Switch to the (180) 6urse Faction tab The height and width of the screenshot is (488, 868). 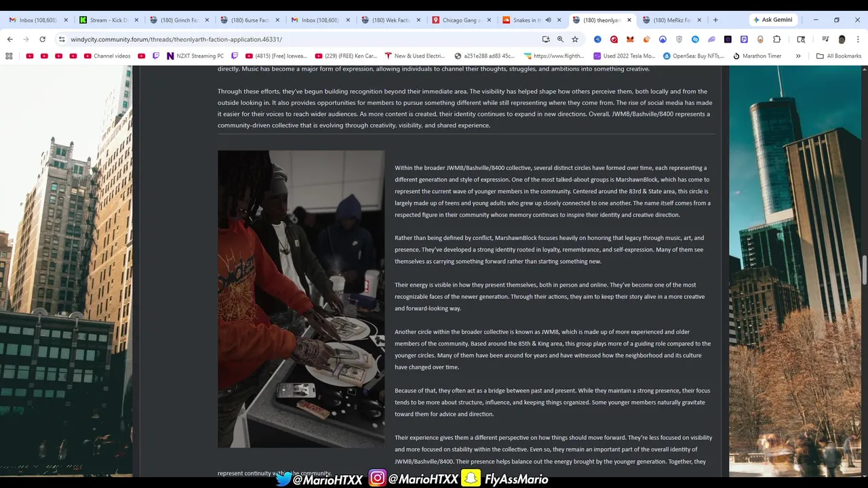point(248,20)
